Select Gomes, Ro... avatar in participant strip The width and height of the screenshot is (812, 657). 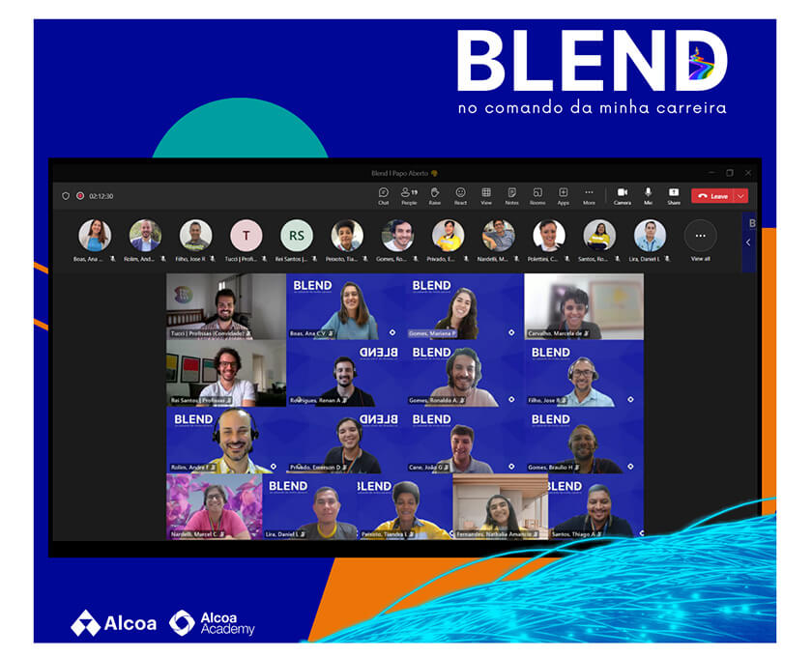coord(397,236)
